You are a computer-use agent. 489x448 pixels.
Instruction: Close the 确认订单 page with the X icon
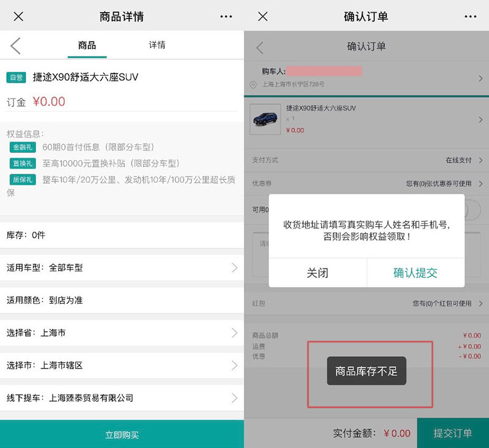click(x=263, y=17)
